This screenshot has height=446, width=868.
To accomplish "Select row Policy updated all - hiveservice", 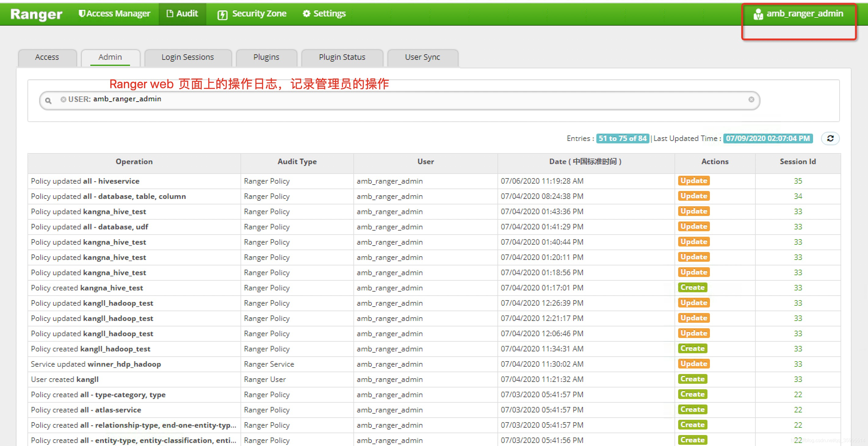I will click(x=434, y=181).
